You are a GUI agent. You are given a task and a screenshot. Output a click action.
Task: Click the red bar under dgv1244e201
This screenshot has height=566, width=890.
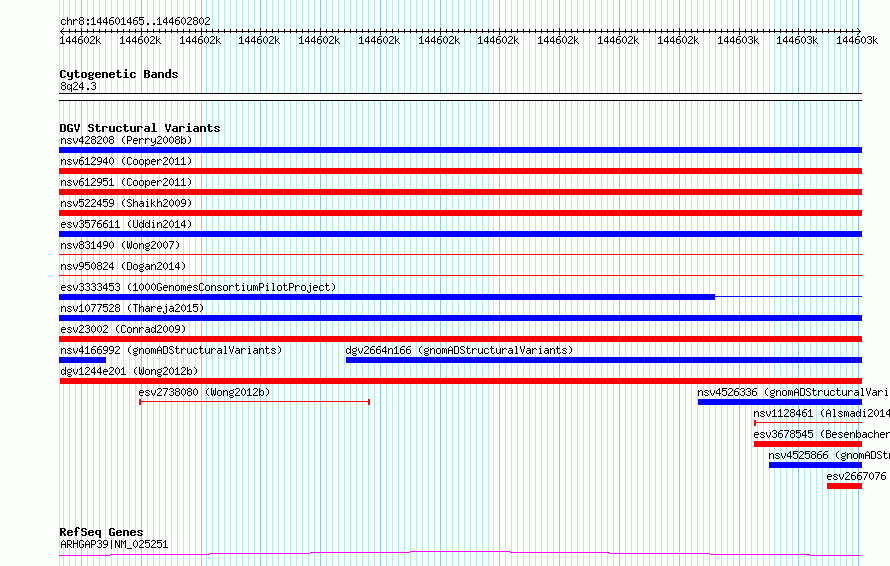pos(460,381)
